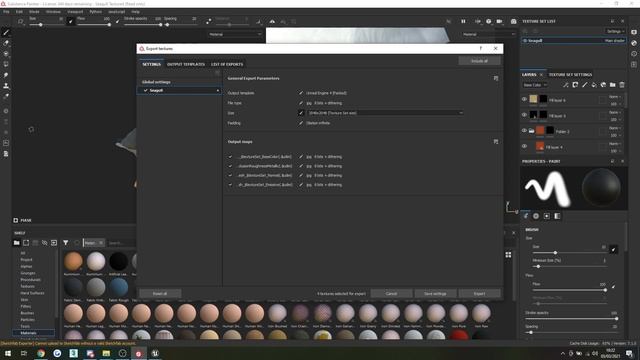640x360 pixels.
Task: Uncheck the OcclusionRoughnessMetallic output map checkbox
Action: click(230, 166)
